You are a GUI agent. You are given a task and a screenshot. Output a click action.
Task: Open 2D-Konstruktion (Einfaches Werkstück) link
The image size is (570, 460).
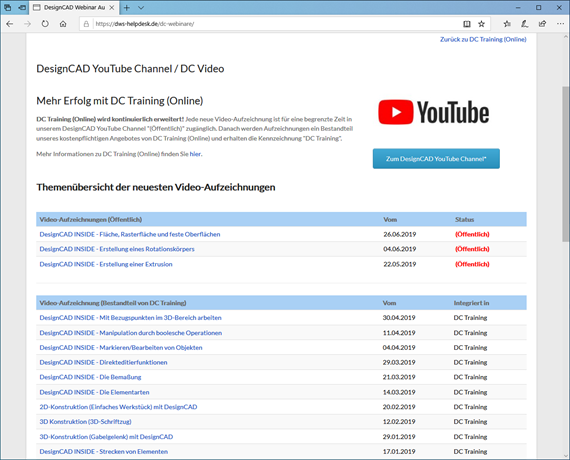(x=118, y=407)
